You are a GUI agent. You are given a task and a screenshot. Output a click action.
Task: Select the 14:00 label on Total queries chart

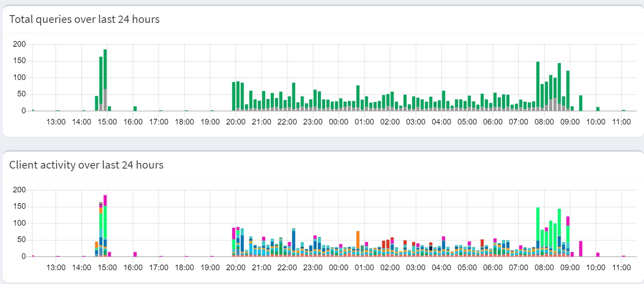click(x=82, y=122)
